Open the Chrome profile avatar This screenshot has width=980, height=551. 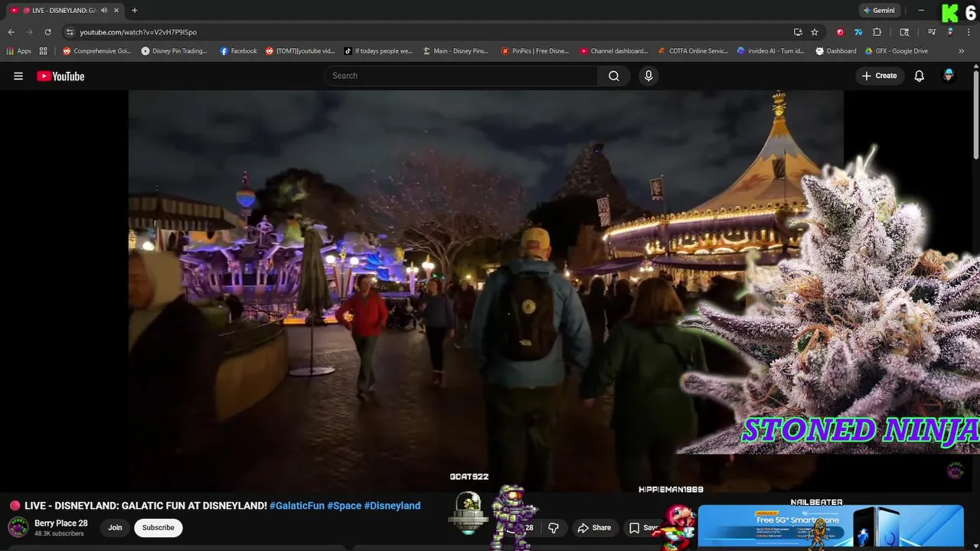pyautogui.click(x=950, y=32)
